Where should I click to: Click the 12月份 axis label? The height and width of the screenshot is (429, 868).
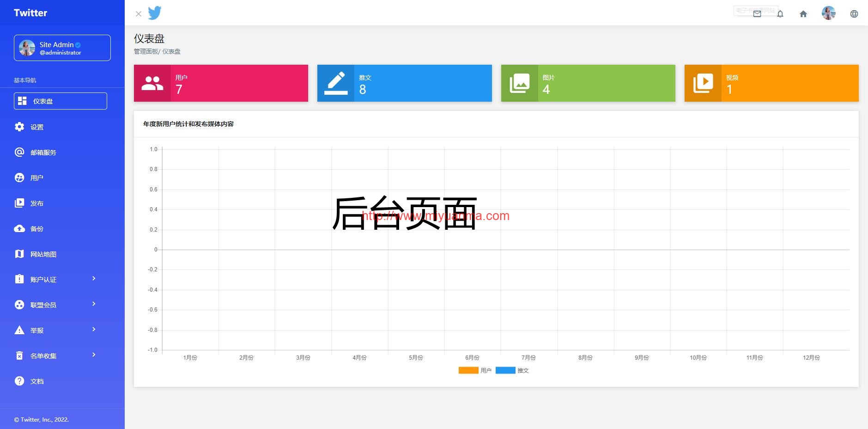point(811,357)
